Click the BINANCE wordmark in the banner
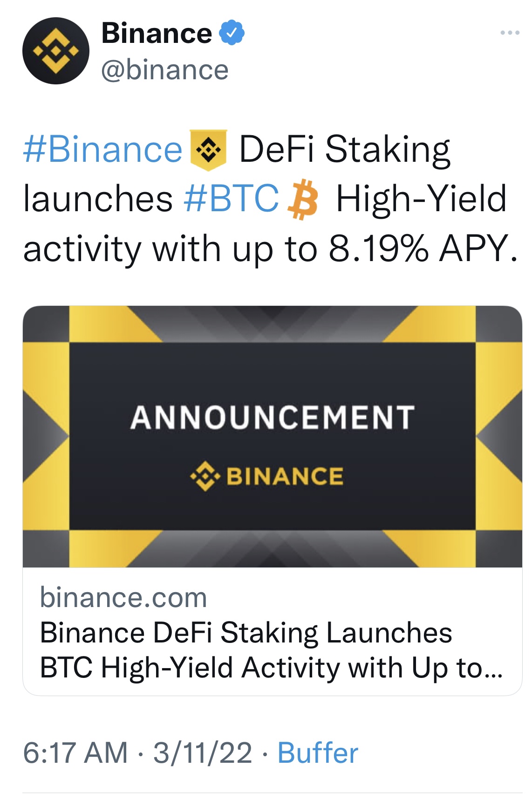Image resolution: width=532 pixels, height=794 pixels. (x=285, y=476)
